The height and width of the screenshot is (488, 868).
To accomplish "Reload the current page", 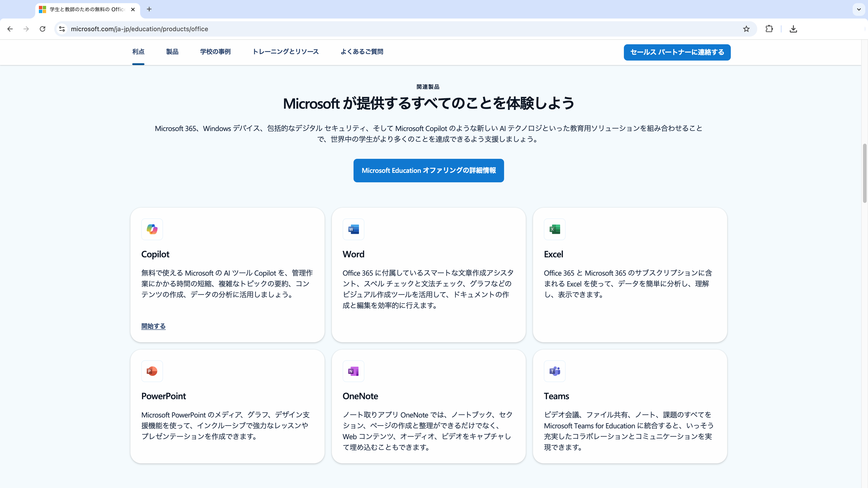I will [42, 29].
